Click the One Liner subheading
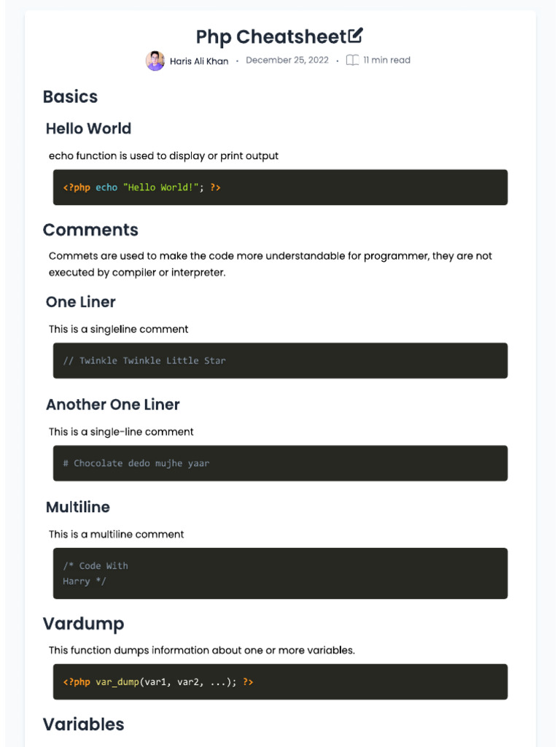 click(80, 302)
